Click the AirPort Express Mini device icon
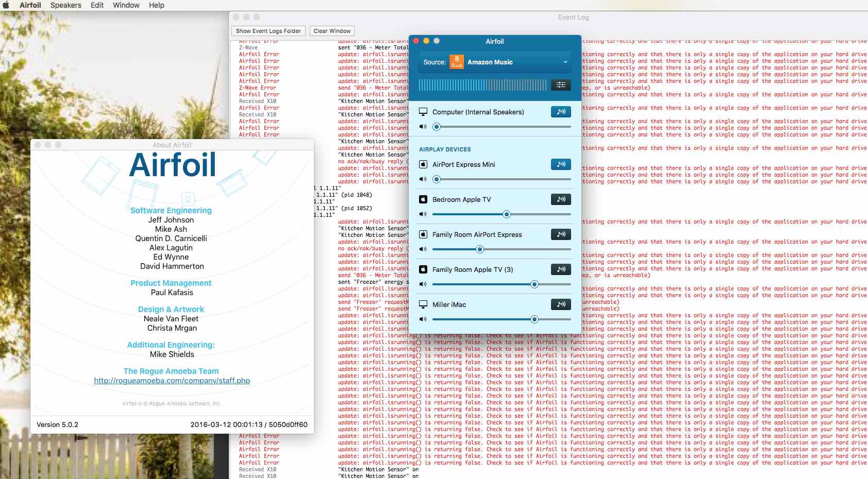The image size is (868, 479). point(423,164)
